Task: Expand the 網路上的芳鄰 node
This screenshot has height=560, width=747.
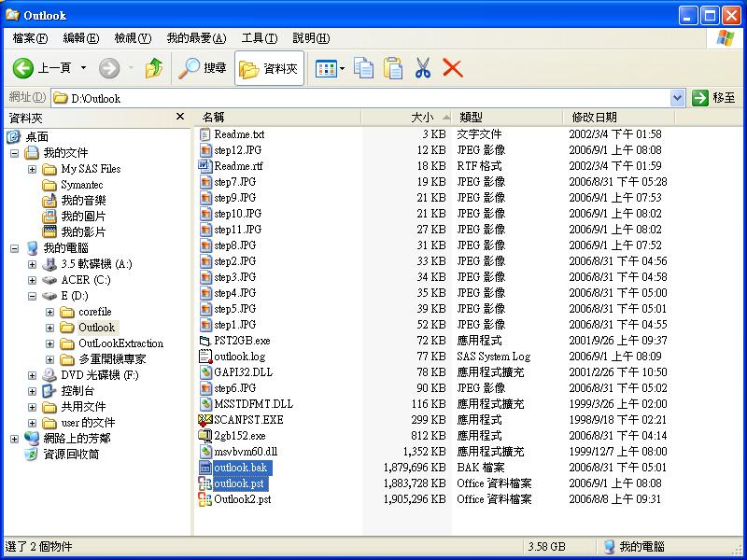Action: coord(14,439)
